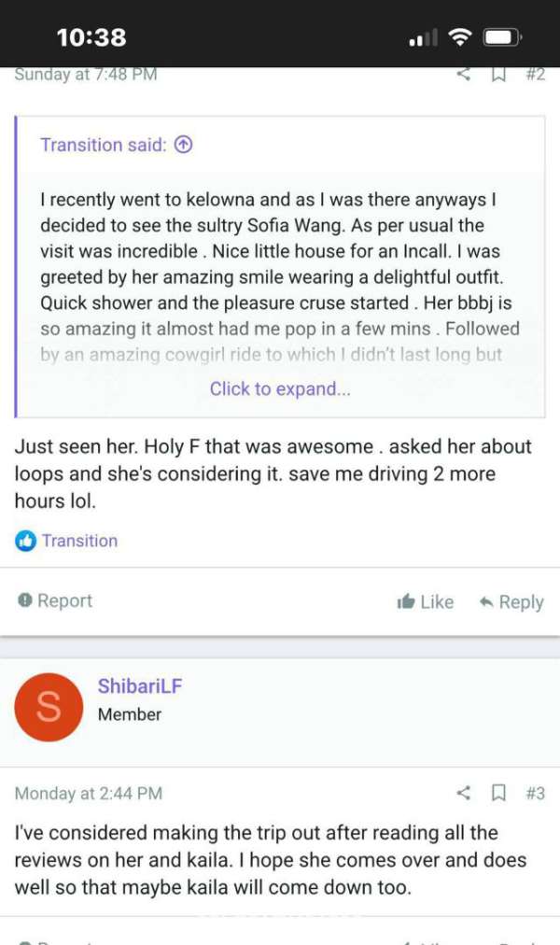Open the ShibariLF username link
This screenshot has width=560, height=945.
point(140,686)
